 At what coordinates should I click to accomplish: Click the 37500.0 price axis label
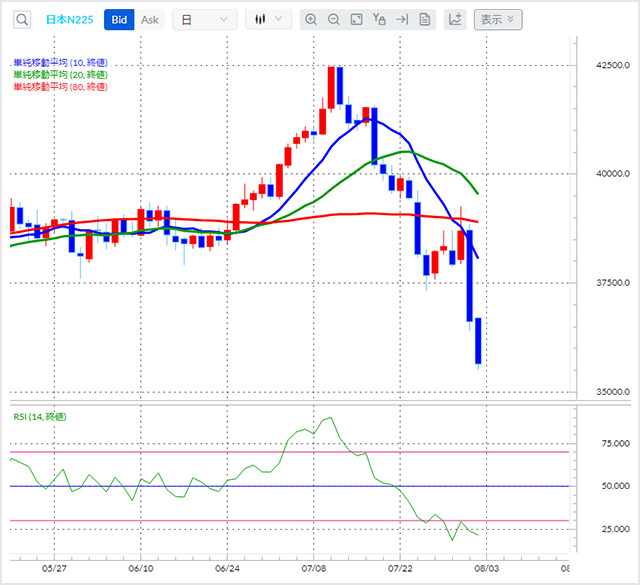tap(613, 283)
